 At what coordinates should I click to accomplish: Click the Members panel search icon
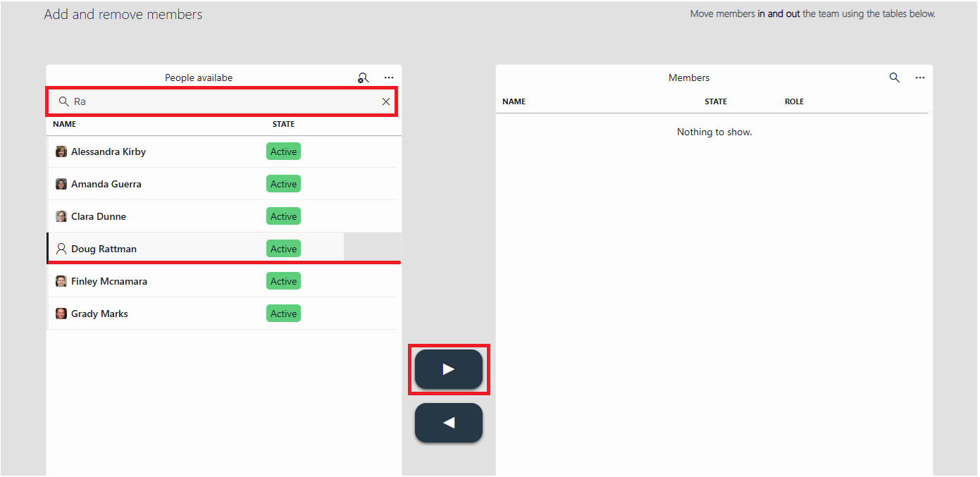coord(895,78)
